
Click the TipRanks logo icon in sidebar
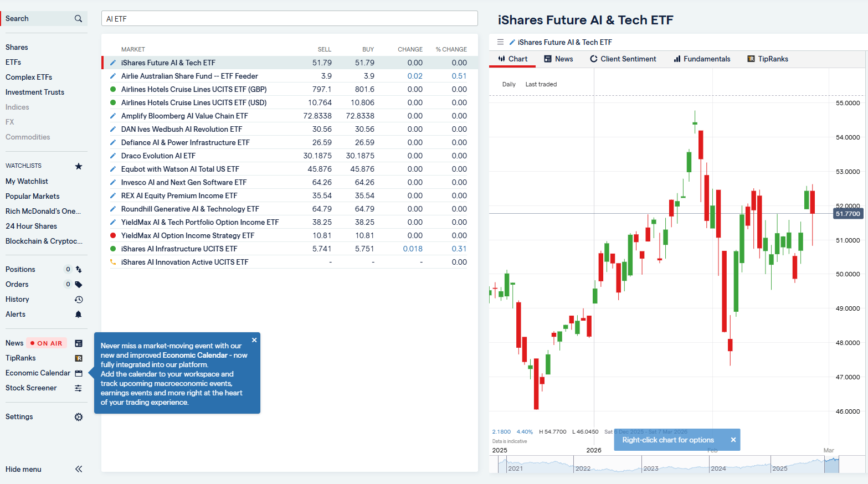point(78,358)
